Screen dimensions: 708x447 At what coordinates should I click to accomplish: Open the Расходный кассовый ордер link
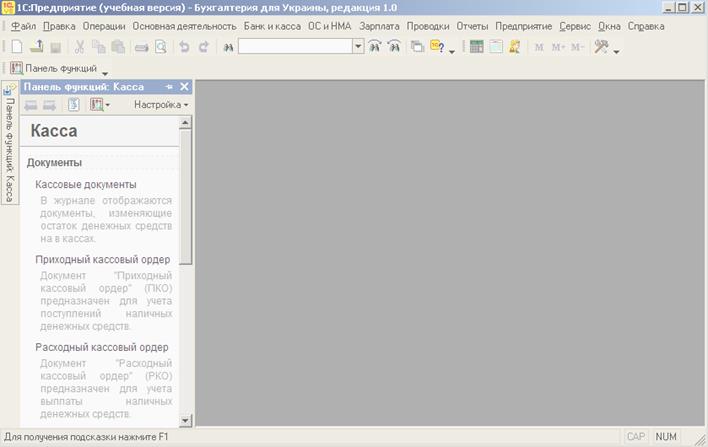tap(102, 347)
